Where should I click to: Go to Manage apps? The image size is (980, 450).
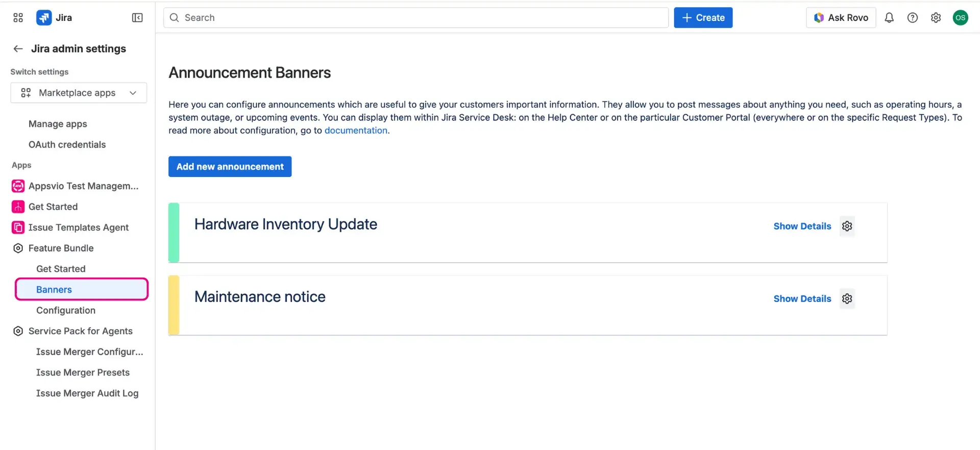coord(58,124)
